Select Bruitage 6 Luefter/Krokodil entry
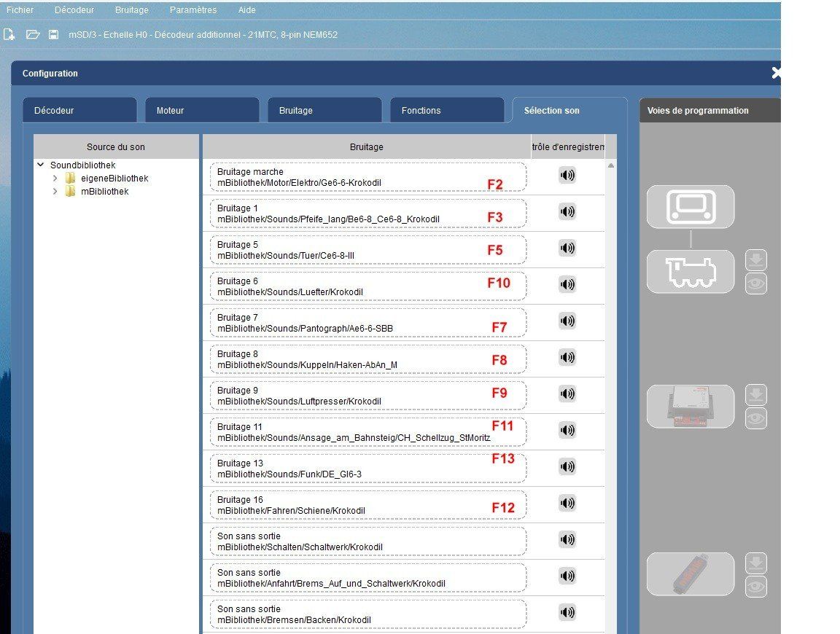This screenshot has height=634, width=840. (x=368, y=286)
